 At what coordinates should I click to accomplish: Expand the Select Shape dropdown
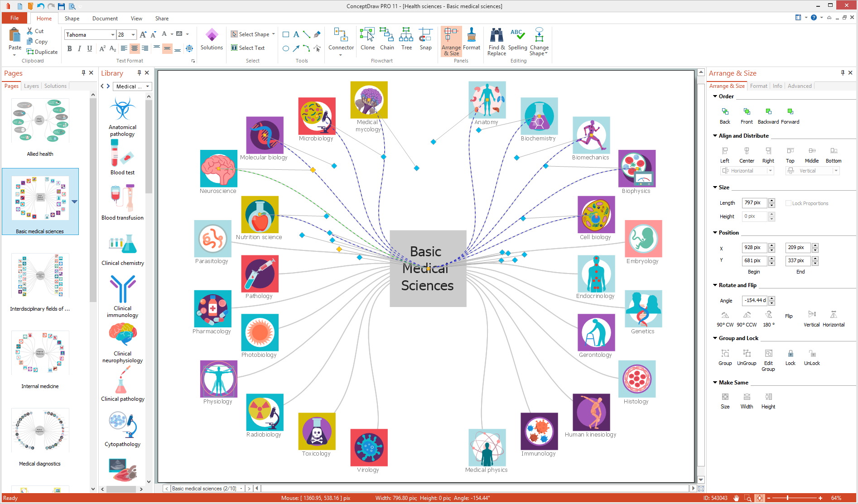(x=274, y=34)
